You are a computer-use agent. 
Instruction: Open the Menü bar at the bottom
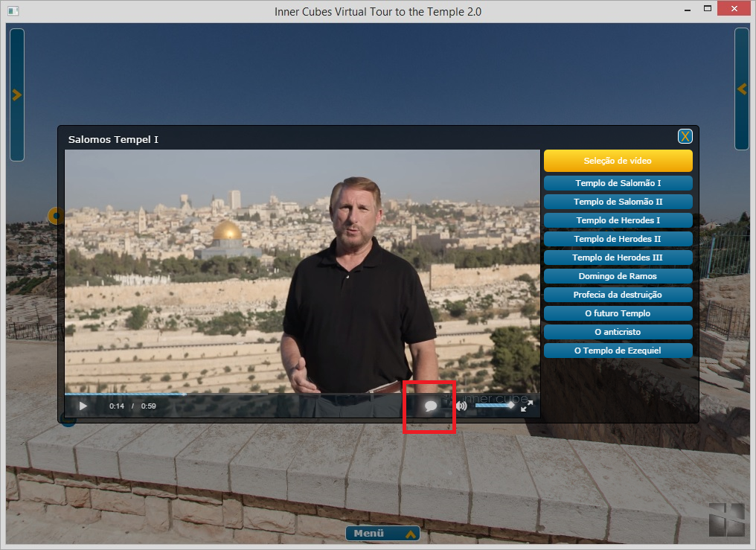coord(382,533)
